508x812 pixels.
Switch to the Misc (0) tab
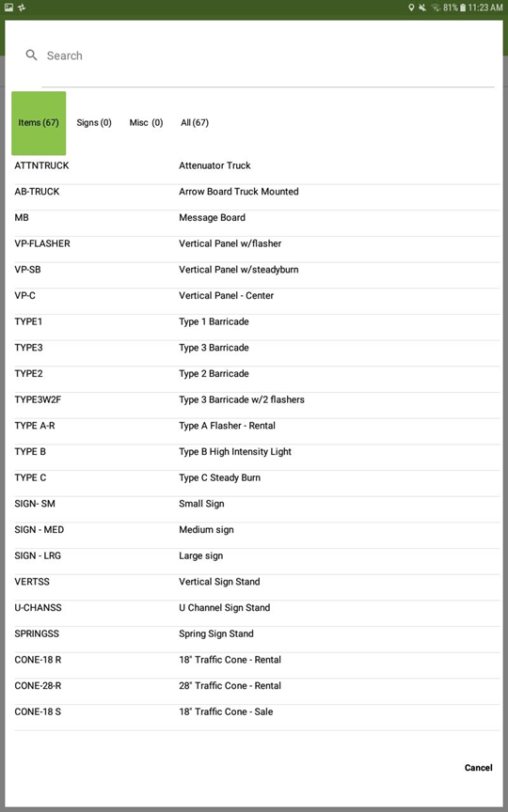[x=146, y=123]
